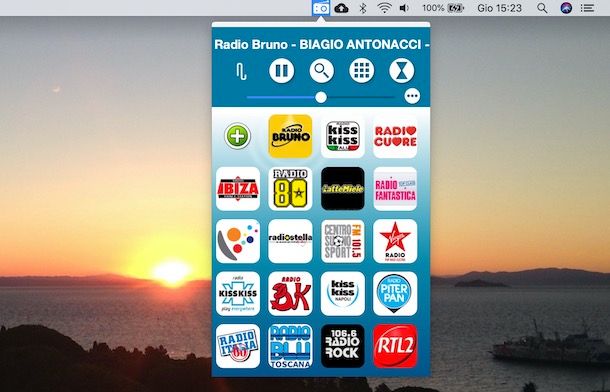
Task: Click the radio app menu bar icon
Action: 321,8
